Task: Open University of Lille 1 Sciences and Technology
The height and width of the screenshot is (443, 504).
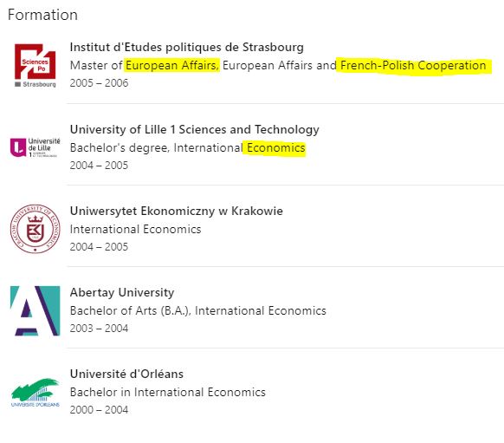Action: coord(195,129)
